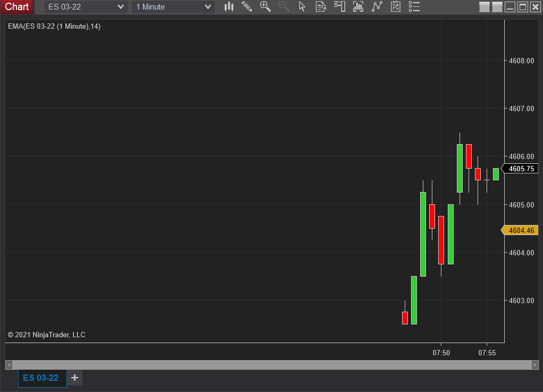Open the indicators line-graph icon

[377, 6]
